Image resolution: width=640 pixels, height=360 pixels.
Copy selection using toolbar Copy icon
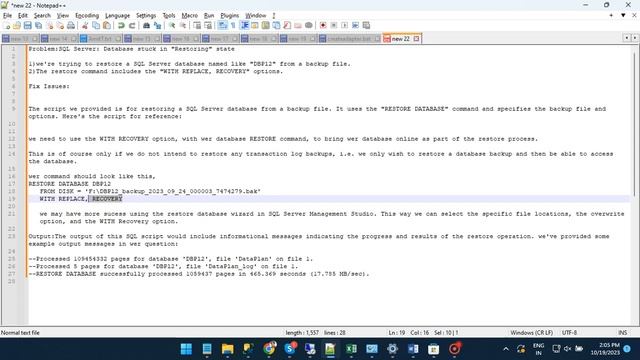tap(96, 25)
